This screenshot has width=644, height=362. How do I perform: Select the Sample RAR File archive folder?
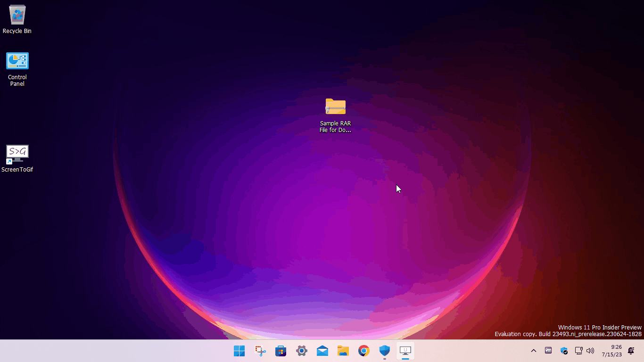tap(335, 115)
